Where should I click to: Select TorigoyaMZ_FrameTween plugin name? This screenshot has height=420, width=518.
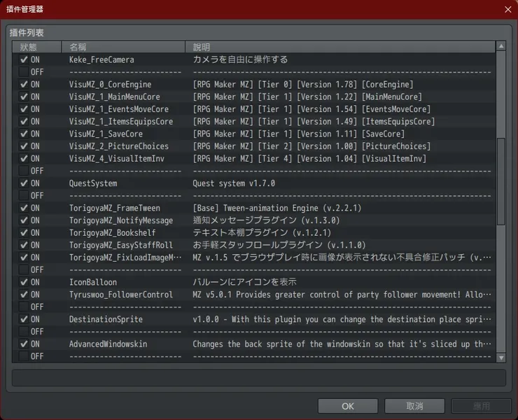[114, 208]
